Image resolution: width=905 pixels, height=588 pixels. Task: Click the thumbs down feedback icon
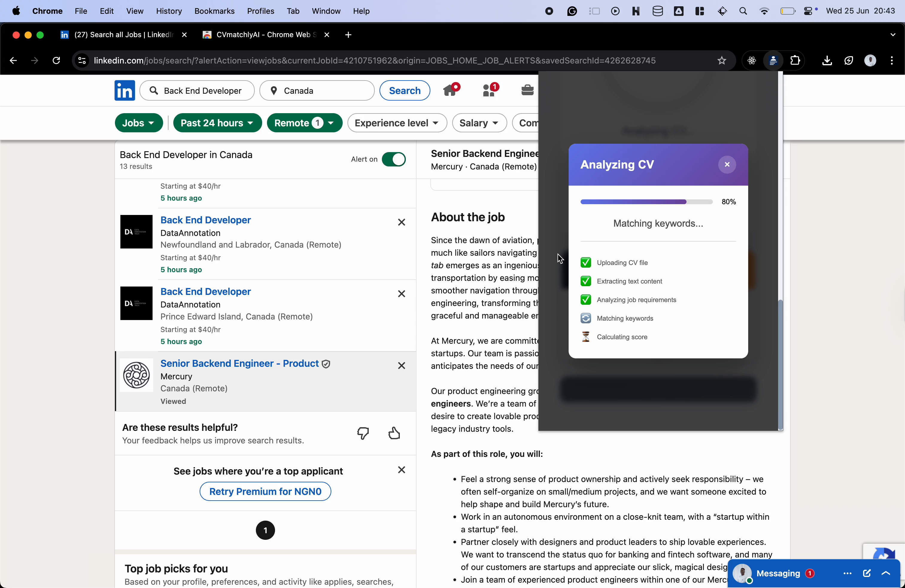point(363,433)
